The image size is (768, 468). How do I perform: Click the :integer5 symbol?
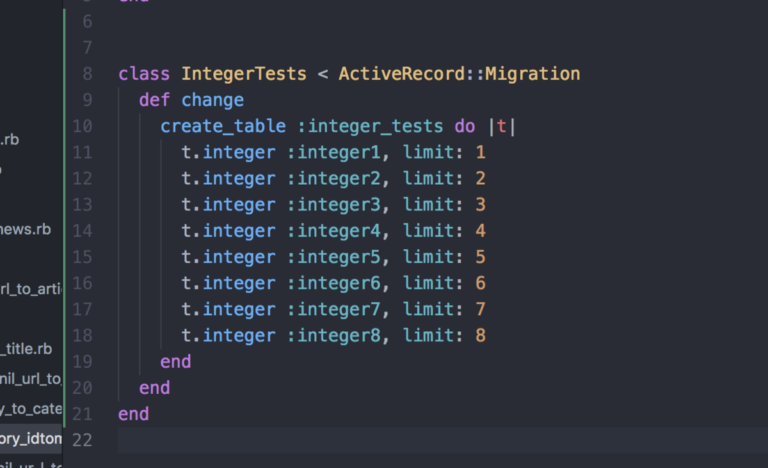(334, 257)
